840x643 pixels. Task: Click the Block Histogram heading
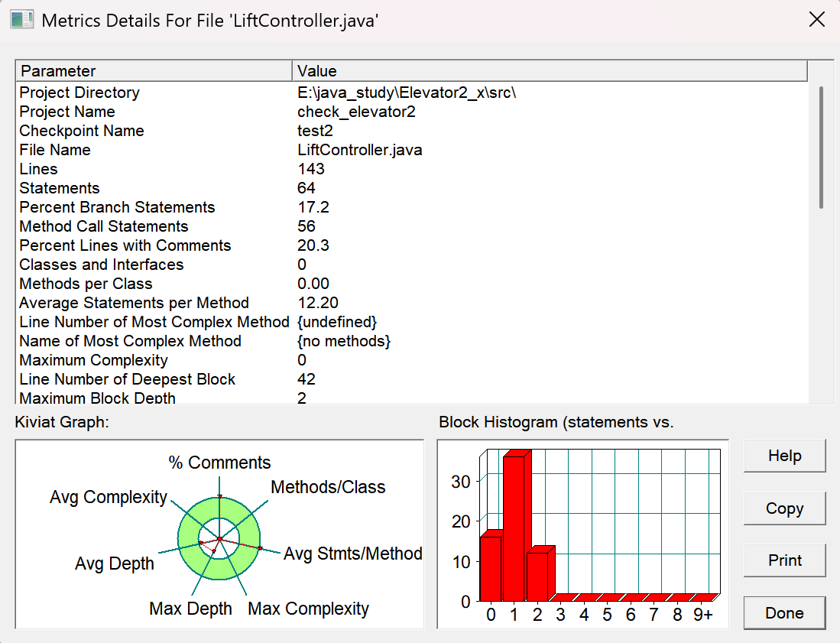pyautogui.click(x=556, y=422)
